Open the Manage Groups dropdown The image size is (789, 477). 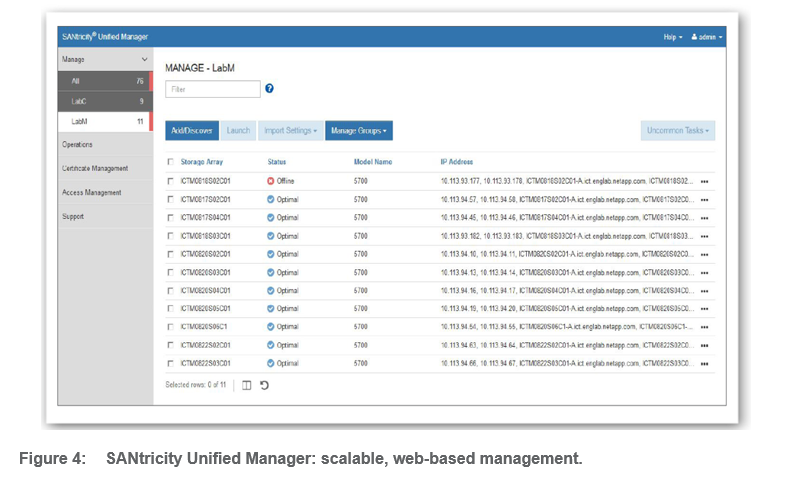pyautogui.click(x=358, y=131)
